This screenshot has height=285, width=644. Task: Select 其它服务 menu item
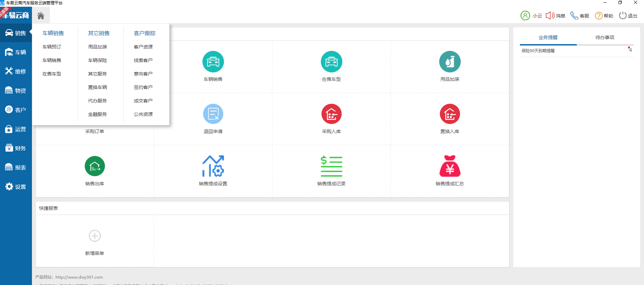tap(98, 74)
